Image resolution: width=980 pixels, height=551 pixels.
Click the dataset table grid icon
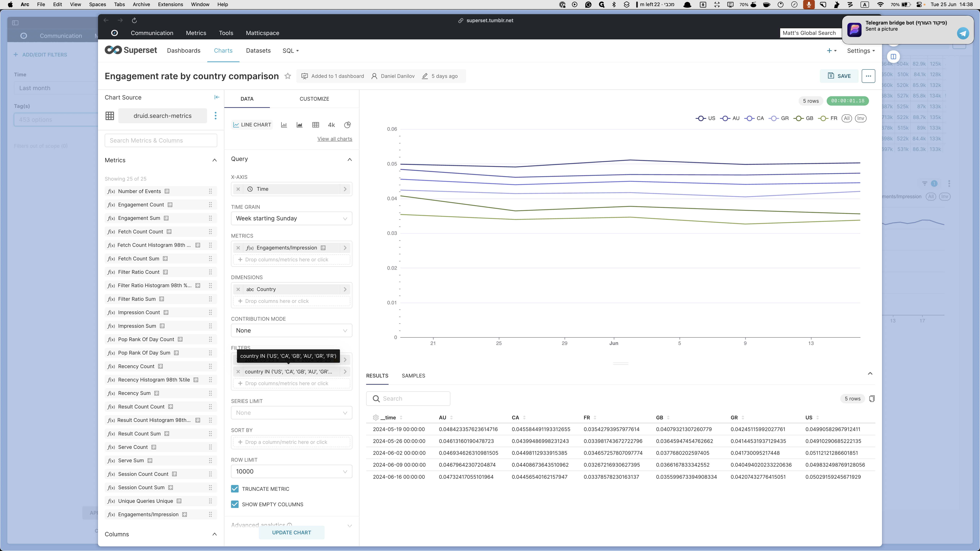click(x=109, y=116)
